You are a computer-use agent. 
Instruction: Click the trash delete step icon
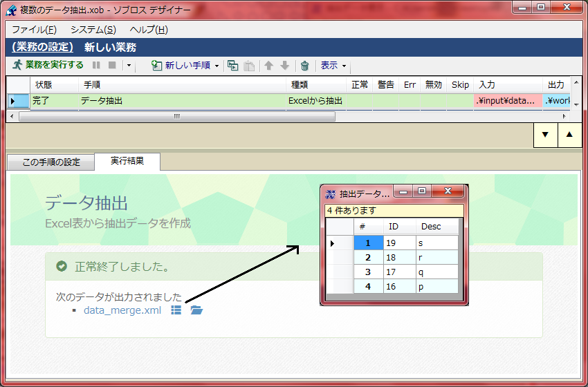305,66
